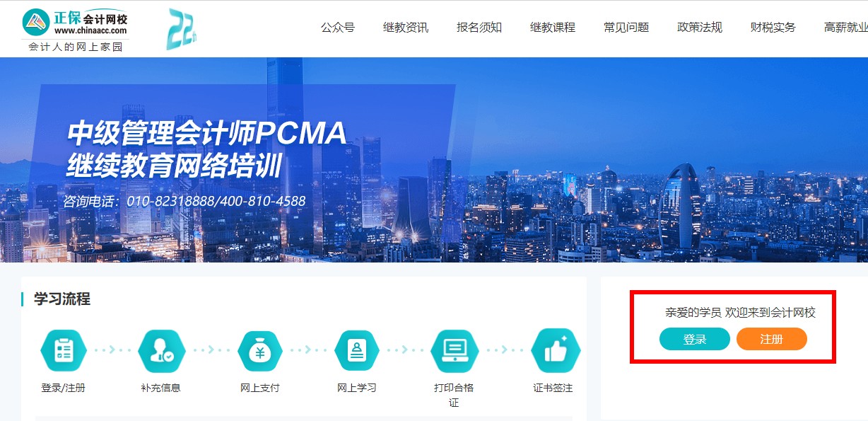The image size is (868, 421).
Task: Select the 补充信息 person icon
Action: click(x=161, y=350)
